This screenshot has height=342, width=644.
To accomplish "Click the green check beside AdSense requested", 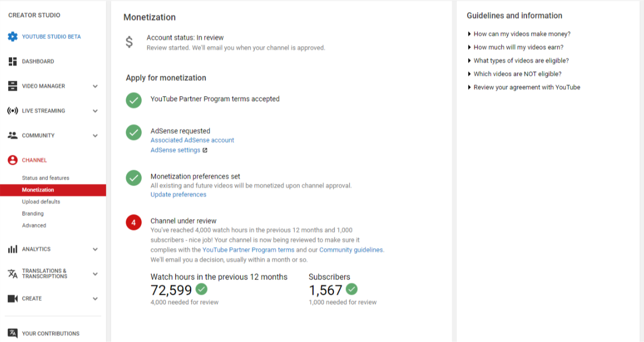I will click(x=133, y=132).
